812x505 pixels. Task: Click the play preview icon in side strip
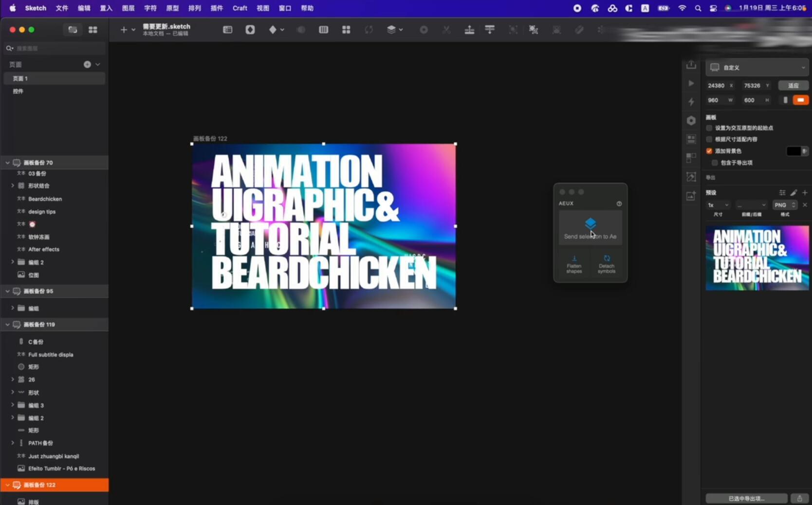[691, 83]
